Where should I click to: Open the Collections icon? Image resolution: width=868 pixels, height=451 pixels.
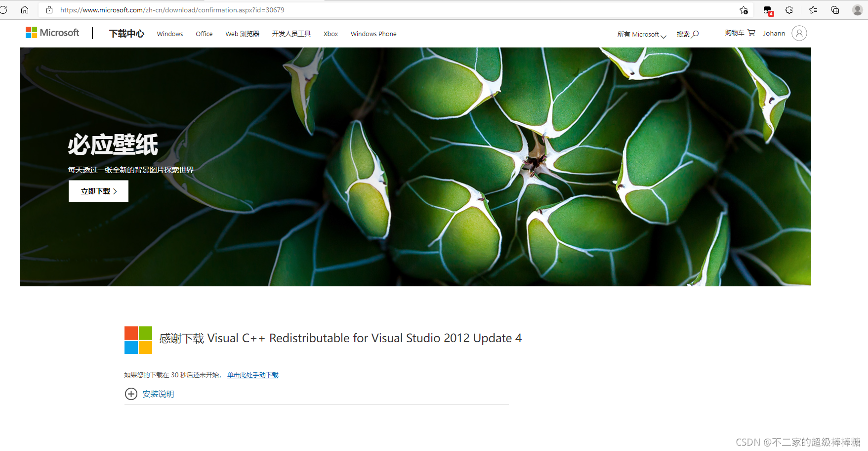click(x=835, y=10)
